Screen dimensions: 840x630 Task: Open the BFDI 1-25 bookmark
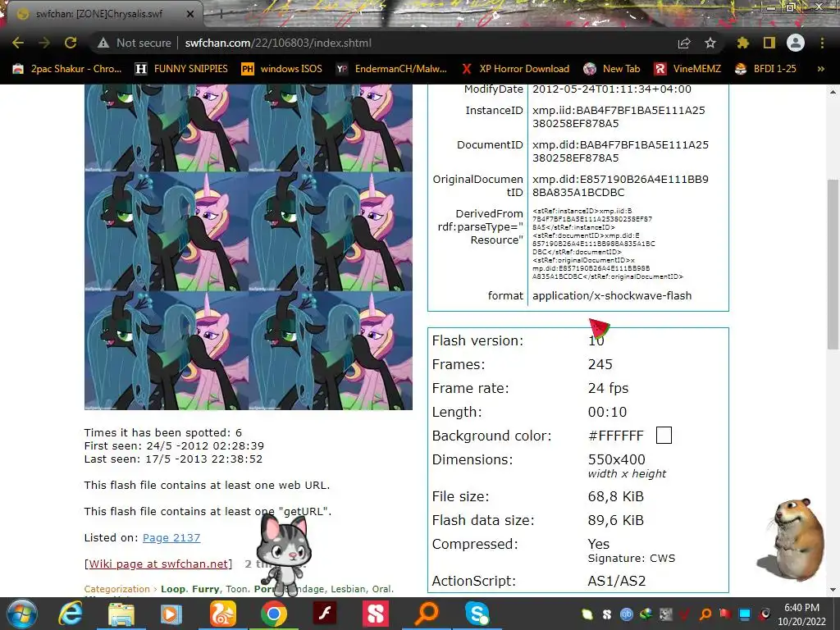[x=765, y=69]
